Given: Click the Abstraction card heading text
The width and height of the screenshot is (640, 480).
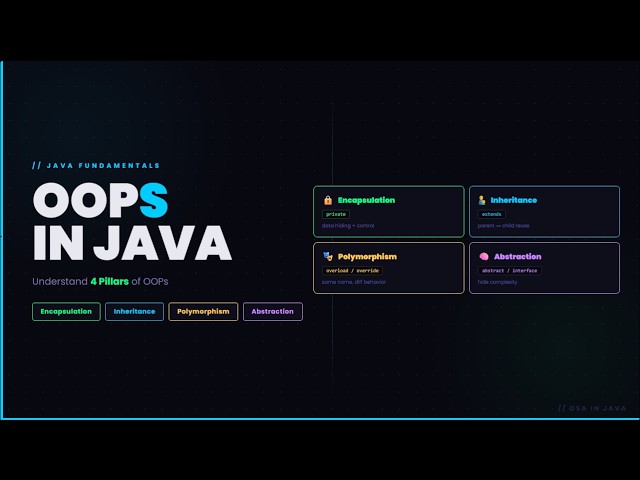Looking at the screenshot, I should coord(518,256).
